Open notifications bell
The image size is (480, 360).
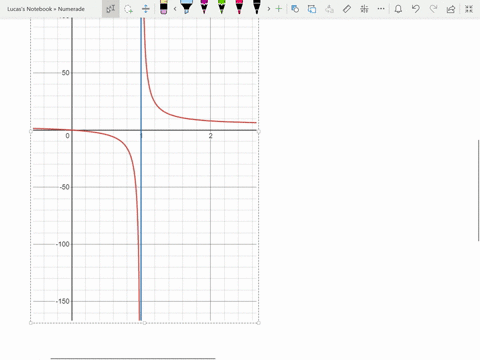pos(398,9)
